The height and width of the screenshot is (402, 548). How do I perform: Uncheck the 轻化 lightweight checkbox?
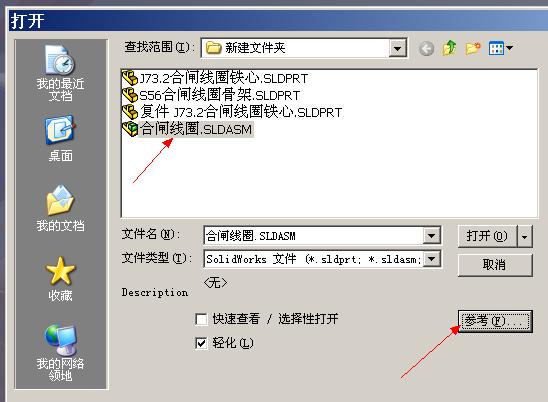[x=201, y=343]
